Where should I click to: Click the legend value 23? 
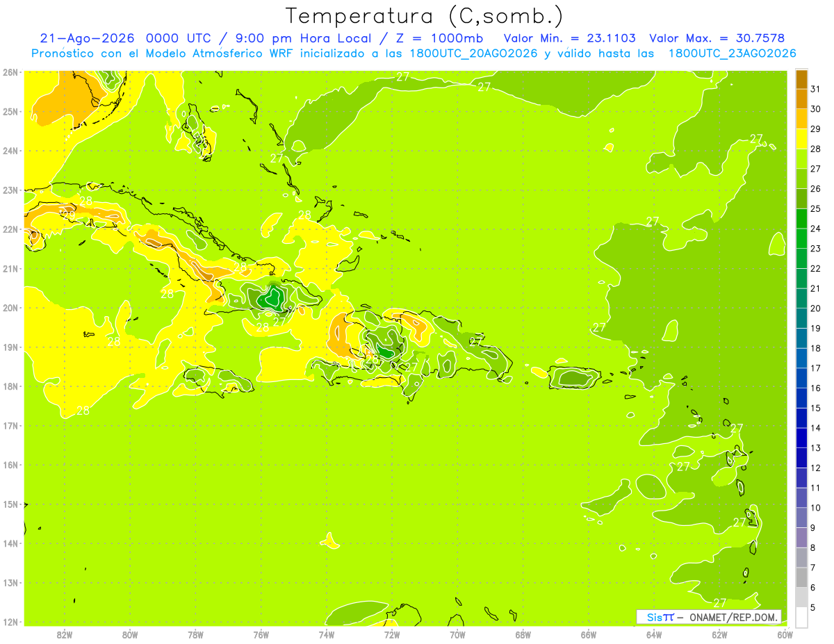point(815,249)
